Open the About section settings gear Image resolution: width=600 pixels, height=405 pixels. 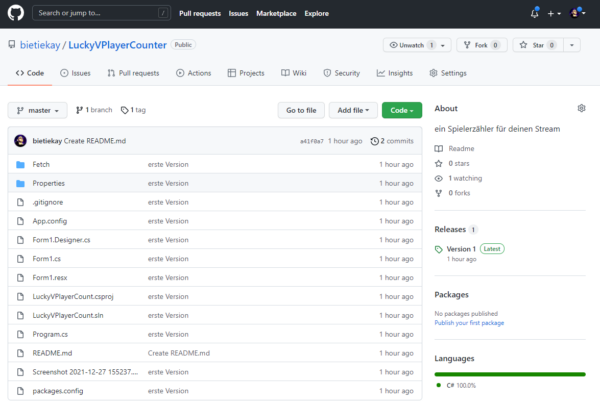click(x=581, y=108)
